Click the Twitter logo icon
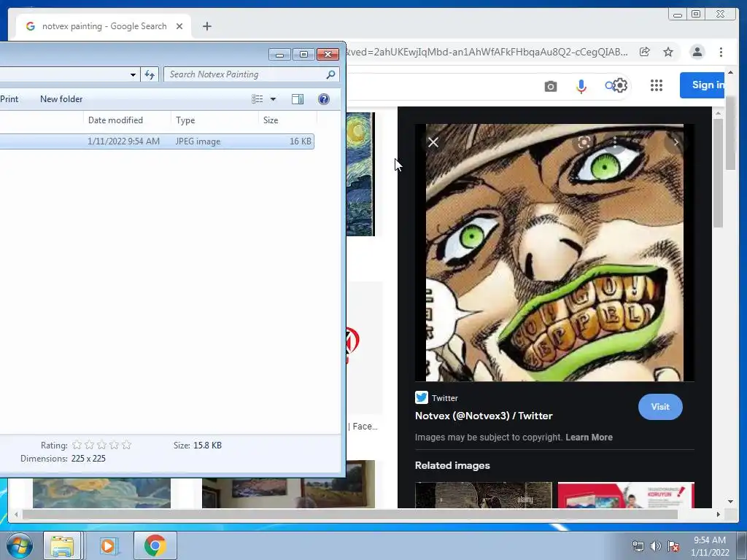747x560 pixels. (421, 397)
